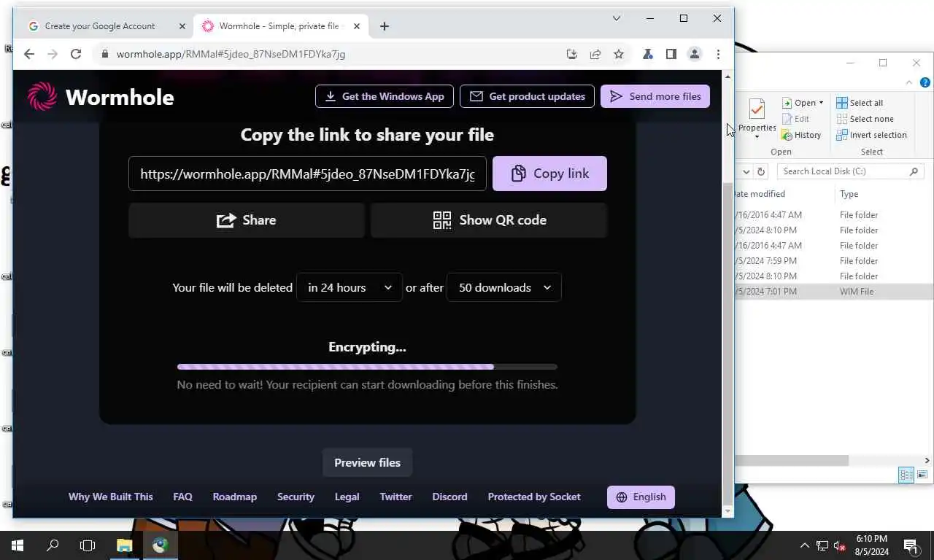Select the WIM File row
Viewport: 934px width, 560px height.
pyautogui.click(x=834, y=291)
